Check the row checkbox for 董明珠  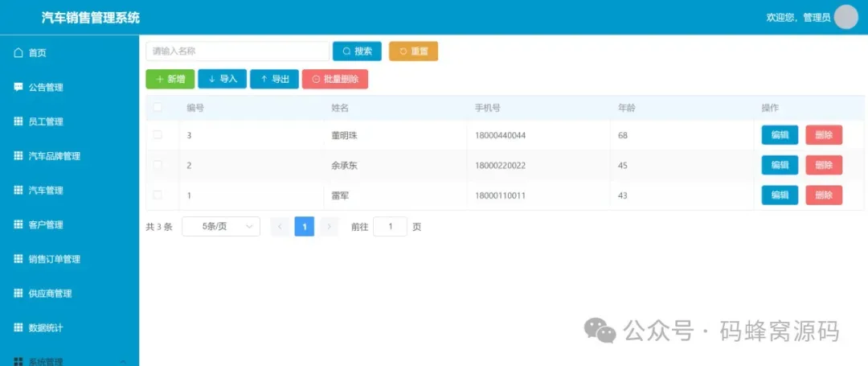tap(158, 135)
